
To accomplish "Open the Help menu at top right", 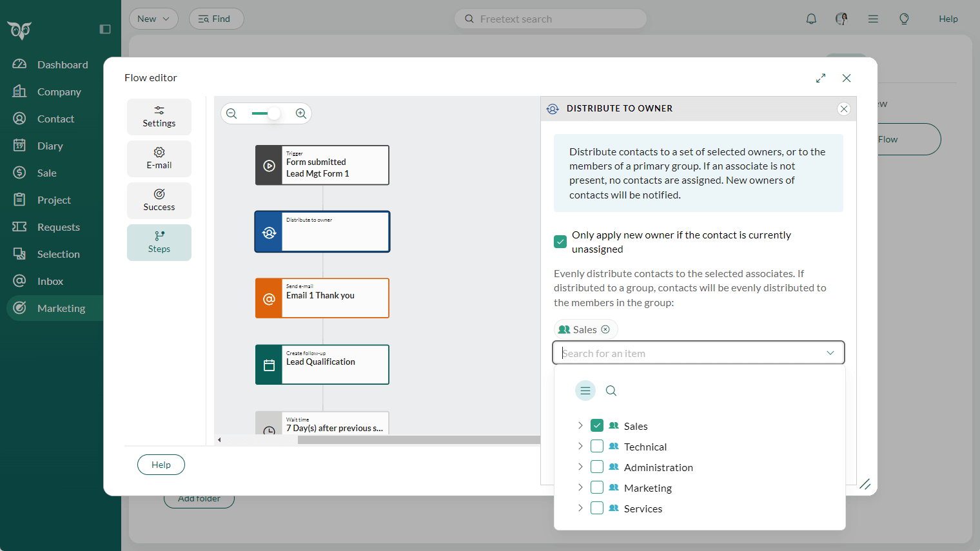I will 948,19.
